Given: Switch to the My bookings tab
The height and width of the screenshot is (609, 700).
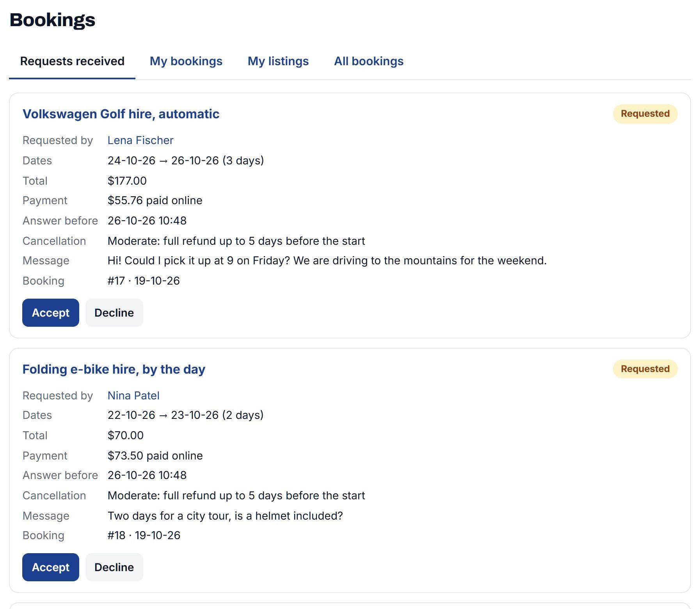Looking at the screenshot, I should coord(186,61).
